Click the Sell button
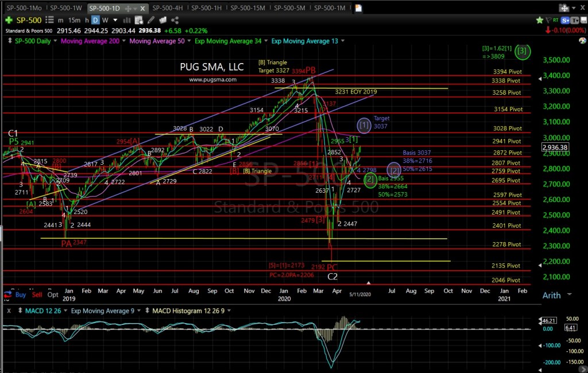The height and width of the screenshot is (373, 588). 37,294
